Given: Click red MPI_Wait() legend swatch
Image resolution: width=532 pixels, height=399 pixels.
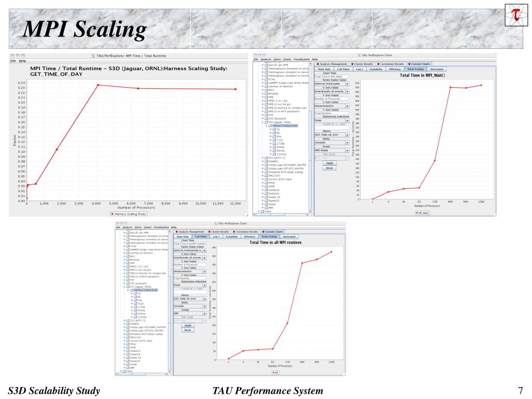Looking at the screenshot, I should pos(417,212).
